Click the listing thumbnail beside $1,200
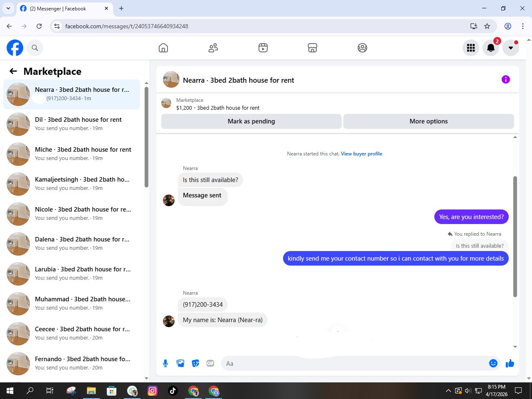This screenshot has width=532, height=399. [x=166, y=103]
